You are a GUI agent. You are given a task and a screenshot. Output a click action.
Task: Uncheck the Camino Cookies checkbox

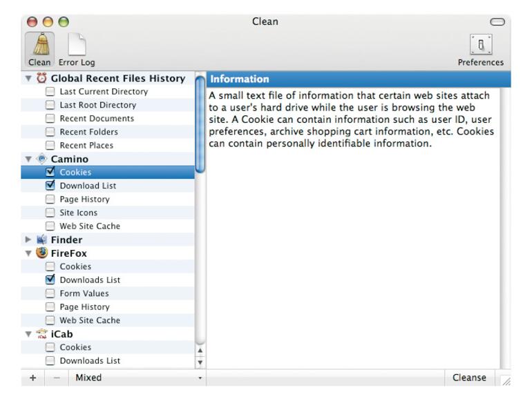pos(50,172)
